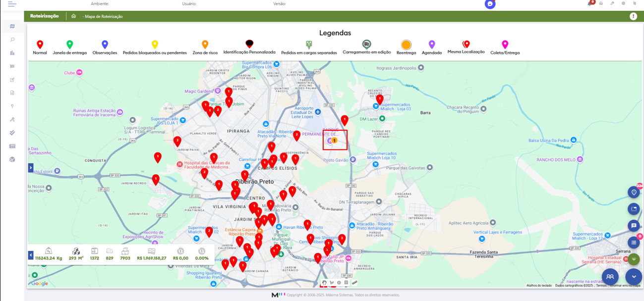
Task: Click the Coleta/Entrega magenta legend pin
Action: pos(505,45)
